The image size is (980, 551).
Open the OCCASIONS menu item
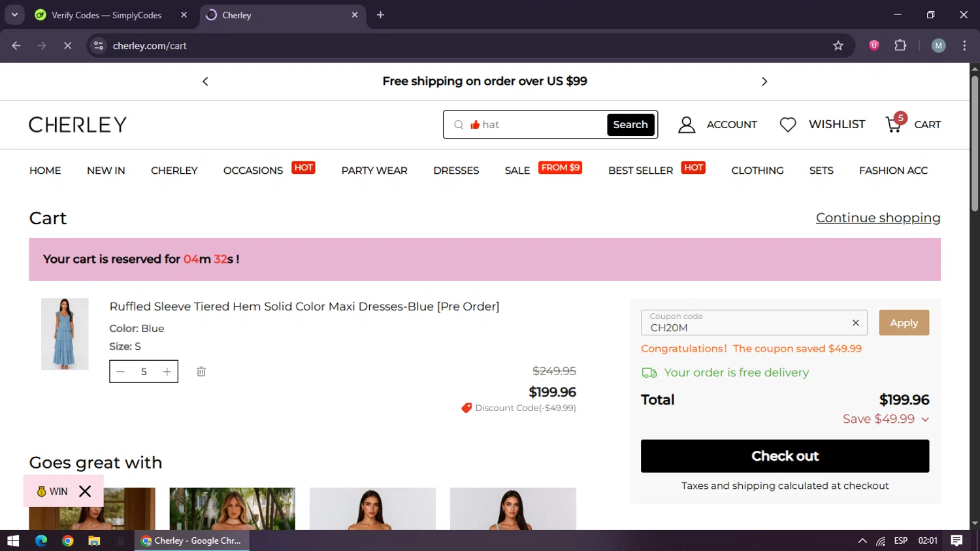(253, 171)
